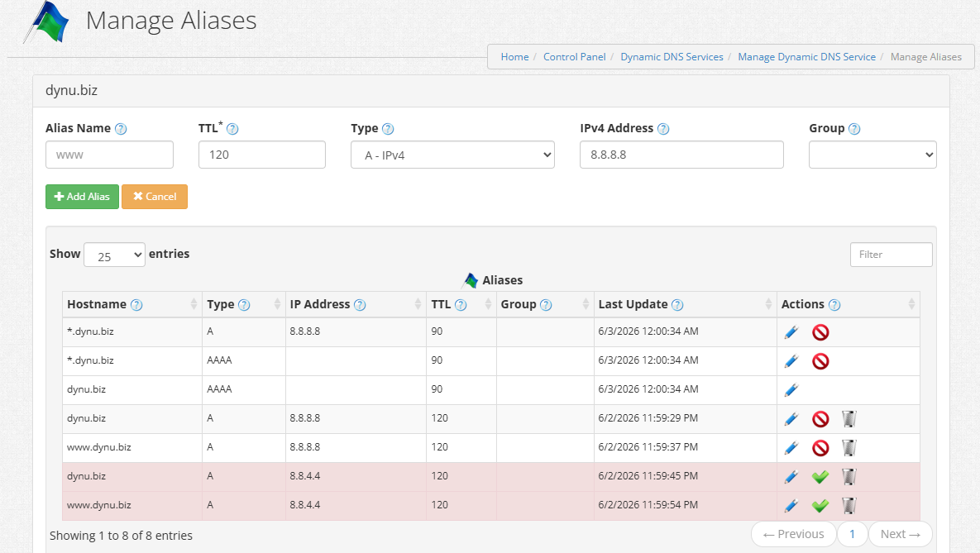980x553 pixels.
Task: Click the Type column help icon in table
Action: click(244, 305)
